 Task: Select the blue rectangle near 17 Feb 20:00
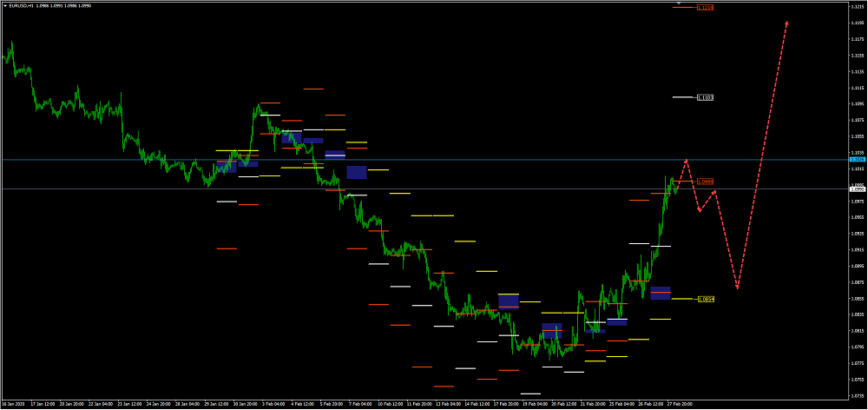(509, 301)
